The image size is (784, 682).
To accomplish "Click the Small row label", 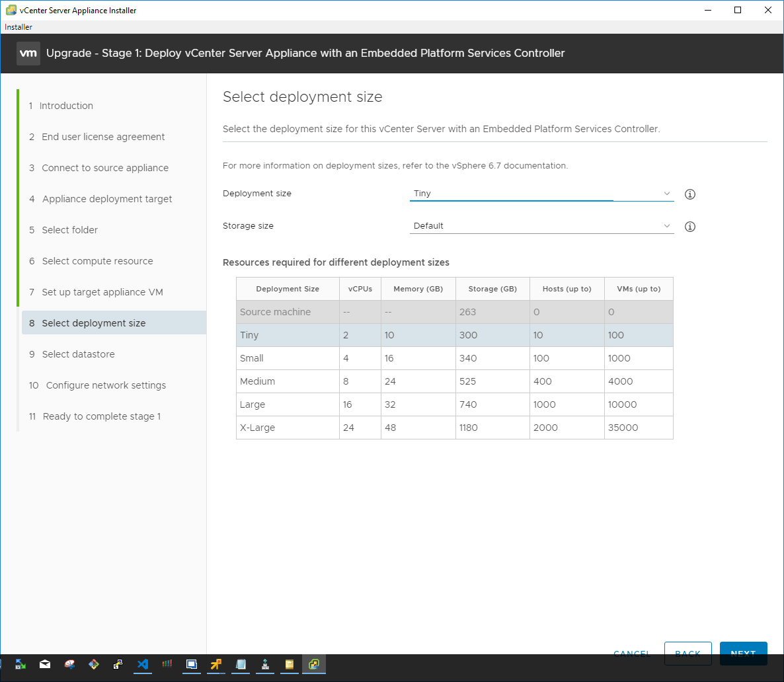I will click(251, 358).
